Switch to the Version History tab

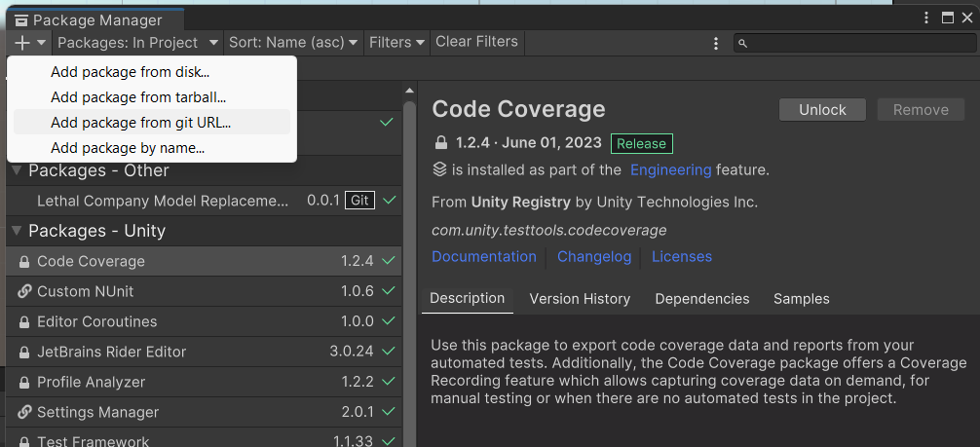point(580,299)
